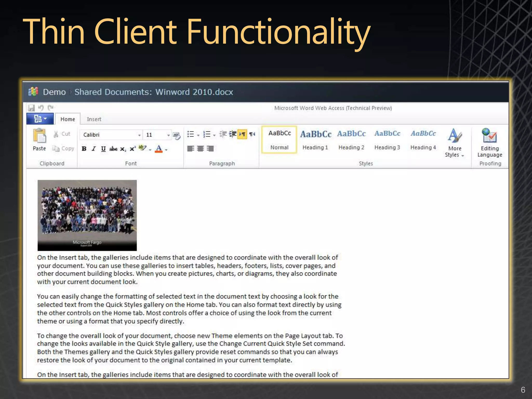Click the Bullets list icon
The height and width of the screenshot is (399, 532).
[x=191, y=134]
